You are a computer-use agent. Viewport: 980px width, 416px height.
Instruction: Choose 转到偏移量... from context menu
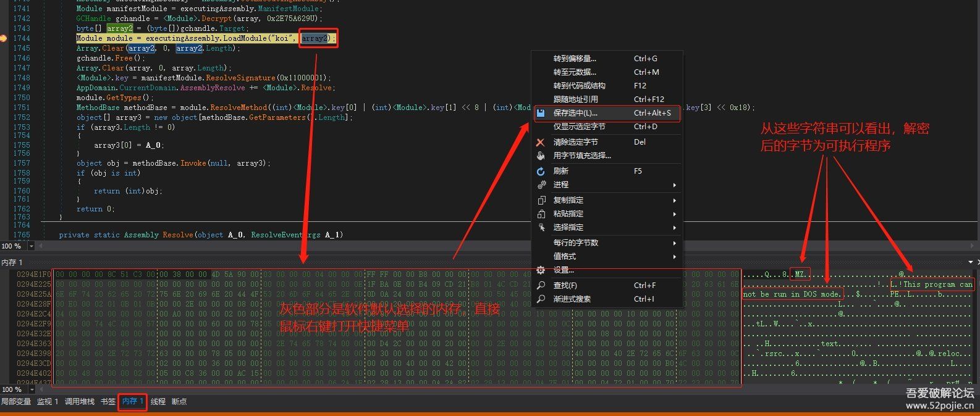(x=575, y=59)
